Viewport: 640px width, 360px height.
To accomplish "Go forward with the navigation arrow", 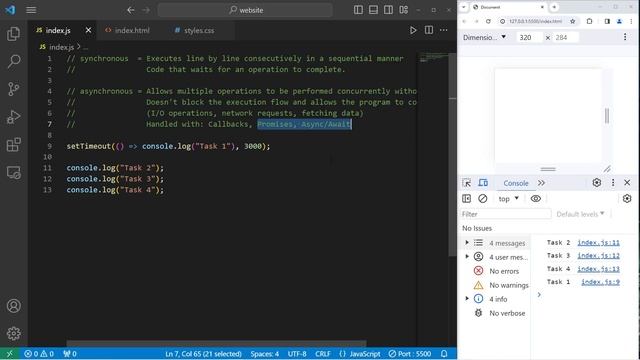I will 146,10.
